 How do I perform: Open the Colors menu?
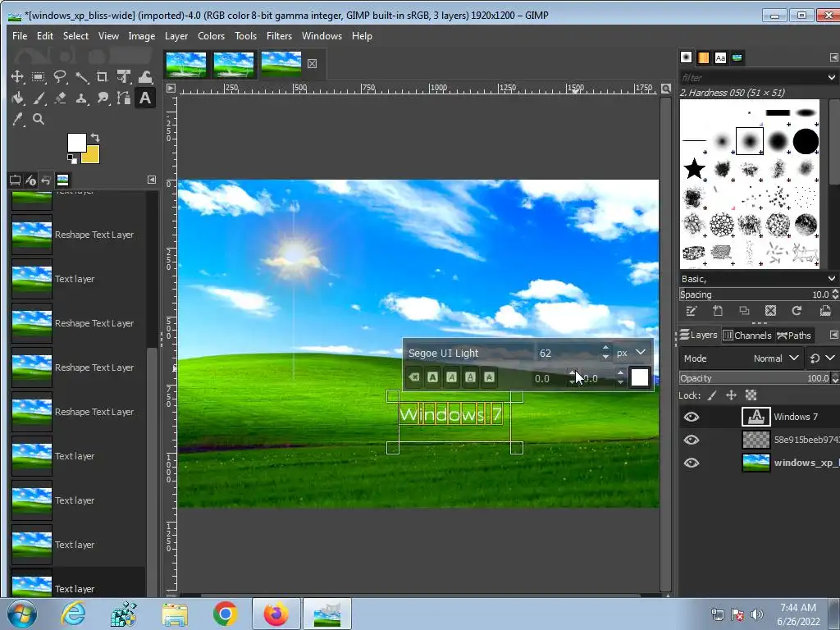(211, 36)
